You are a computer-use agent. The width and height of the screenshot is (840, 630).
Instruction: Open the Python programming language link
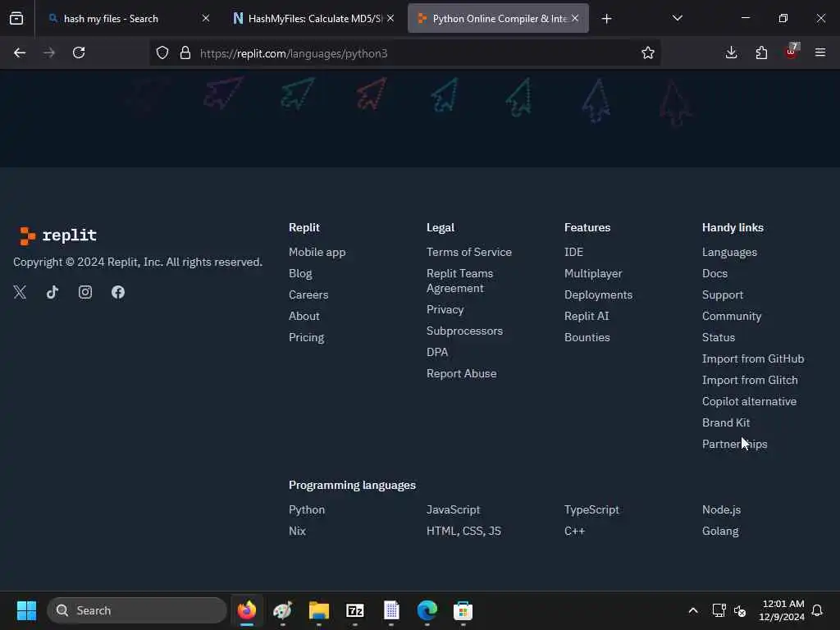coord(307,509)
